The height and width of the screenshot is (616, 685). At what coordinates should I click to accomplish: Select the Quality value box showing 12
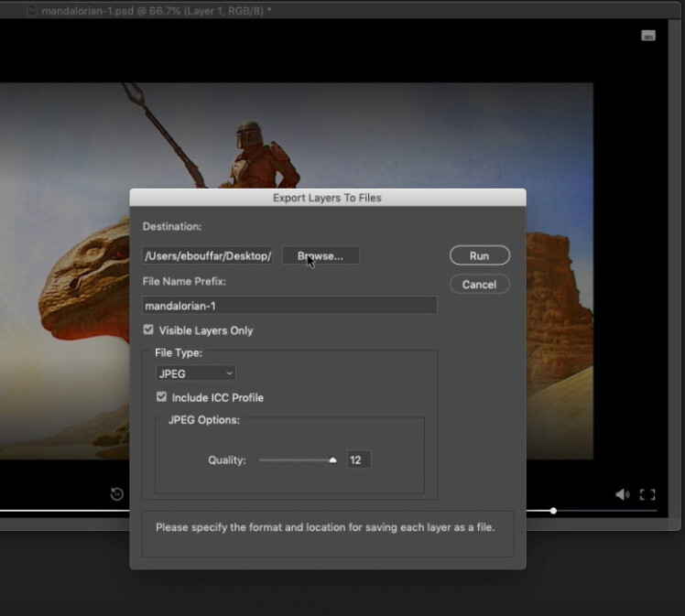click(358, 459)
